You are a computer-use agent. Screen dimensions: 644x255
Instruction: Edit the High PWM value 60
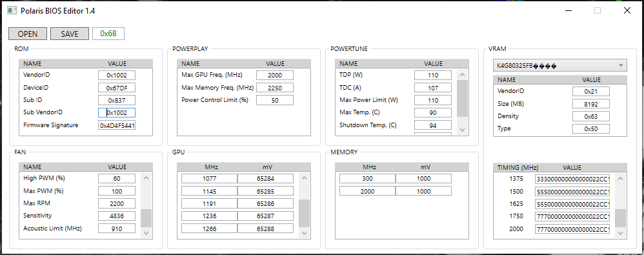coord(117,179)
